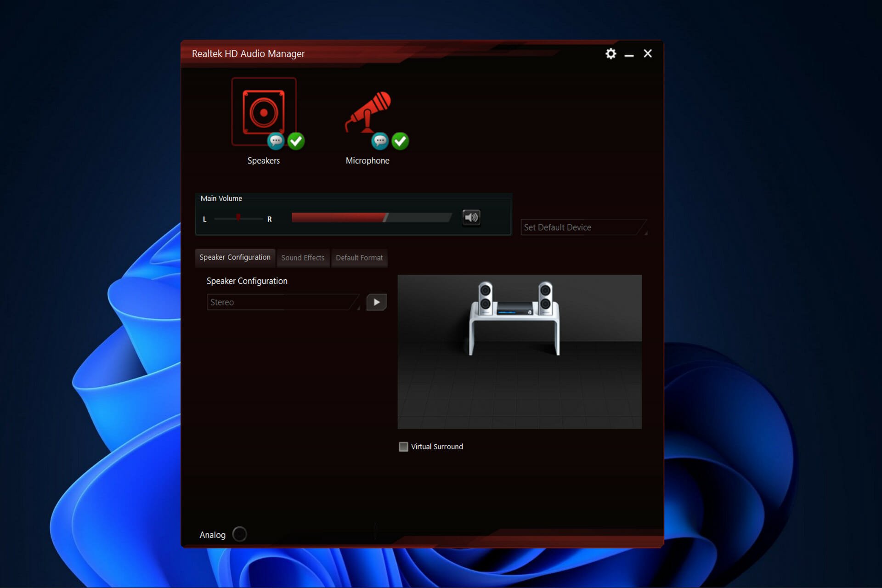Open the Stereo configuration selector
The width and height of the screenshot is (882, 588).
point(282,302)
